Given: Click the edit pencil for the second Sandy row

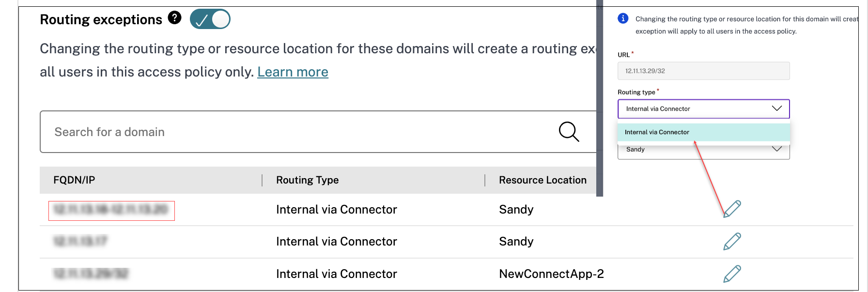Looking at the screenshot, I should [x=732, y=241].
